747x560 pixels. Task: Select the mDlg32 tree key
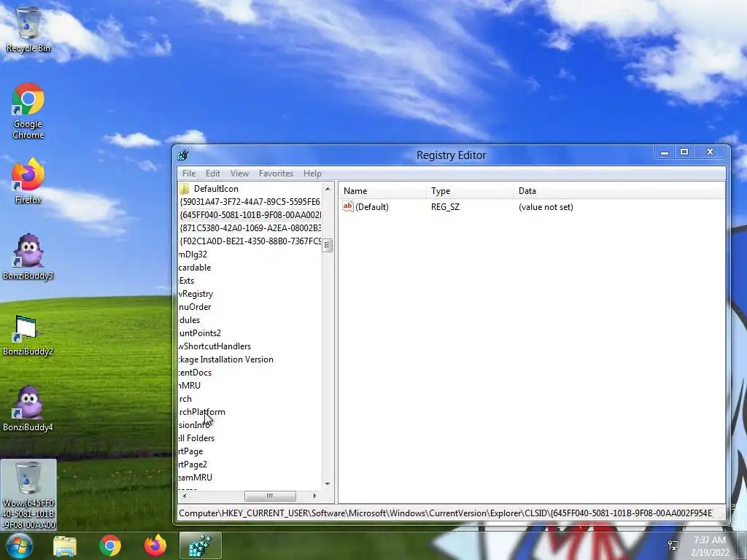click(193, 254)
